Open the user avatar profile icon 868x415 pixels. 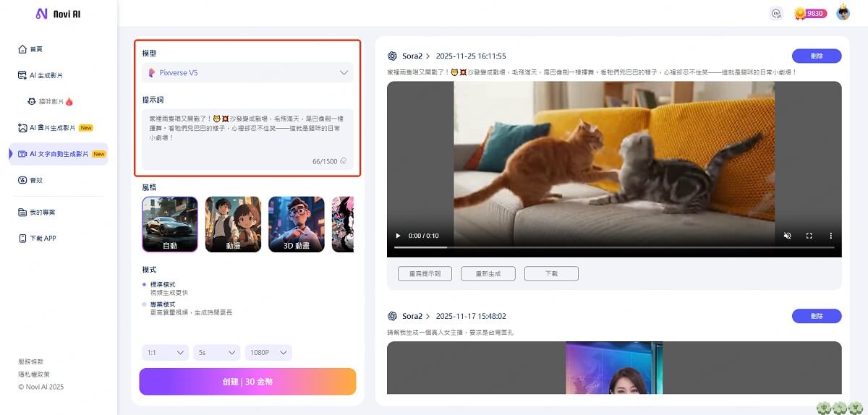coord(843,13)
